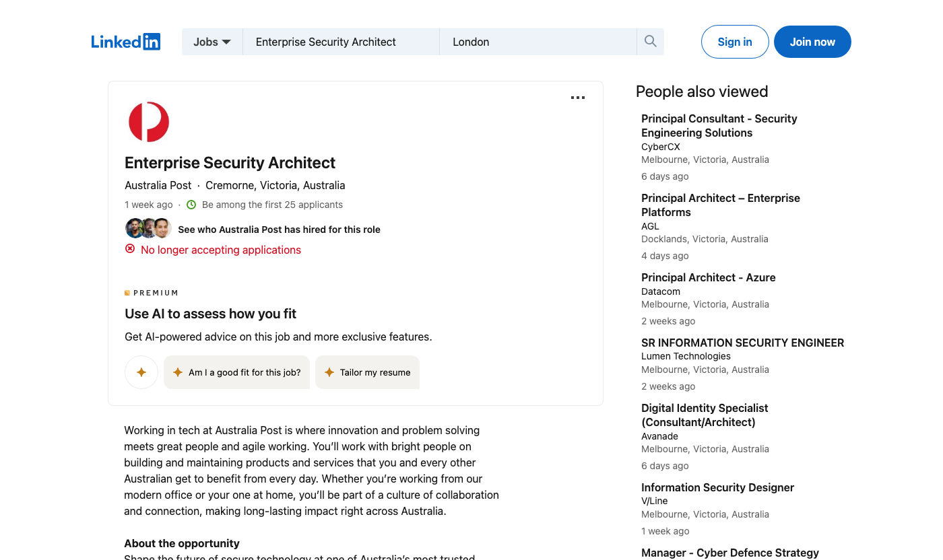Click the Australia Post company logo

(148, 122)
